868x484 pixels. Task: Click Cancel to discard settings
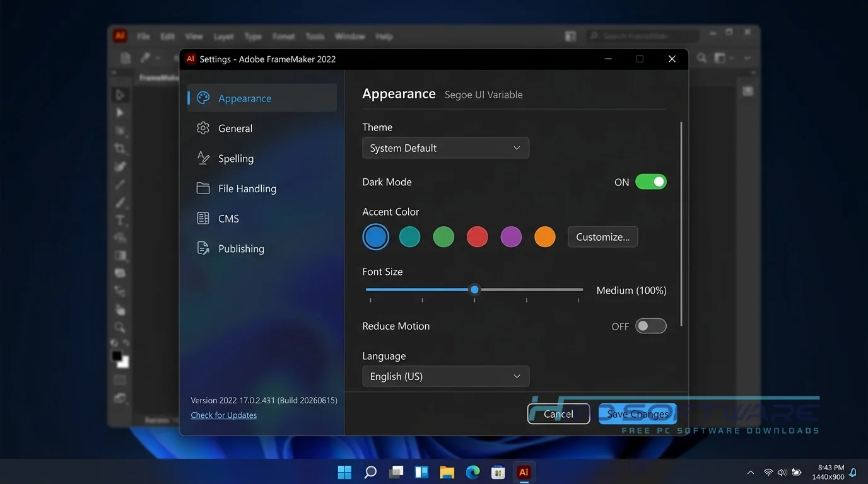[x=558, y=414]
